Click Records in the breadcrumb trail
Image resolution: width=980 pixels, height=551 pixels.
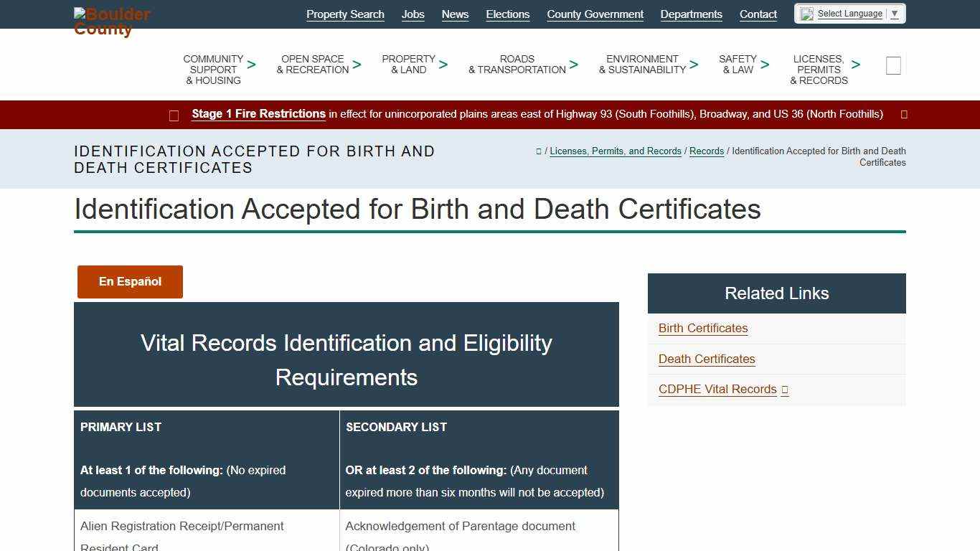pos(706,151)
